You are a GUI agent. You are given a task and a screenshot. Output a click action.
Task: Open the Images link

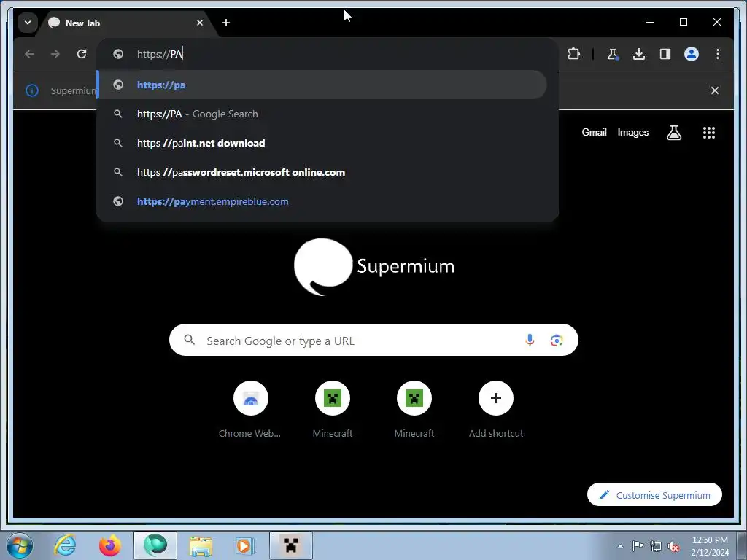(x=632, y=133)
